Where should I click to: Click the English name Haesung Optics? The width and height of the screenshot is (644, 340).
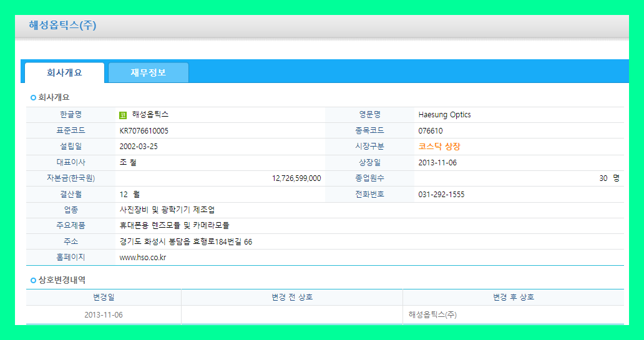click(x=444, y=115)
